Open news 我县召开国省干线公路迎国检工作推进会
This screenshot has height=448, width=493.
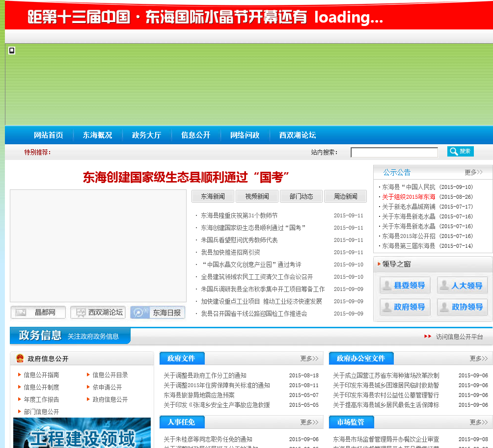click(x=254, y=314)
